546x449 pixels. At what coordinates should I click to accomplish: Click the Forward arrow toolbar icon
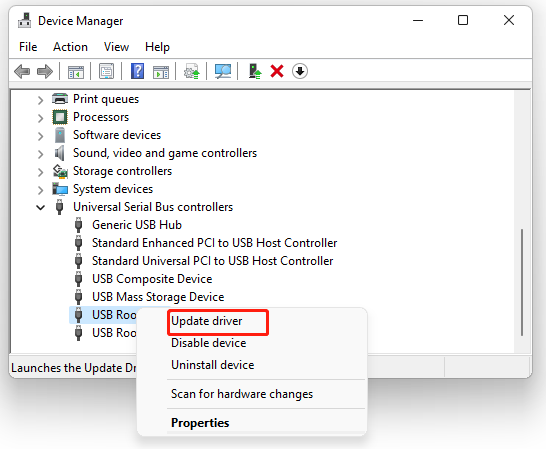tap(45, 71)
